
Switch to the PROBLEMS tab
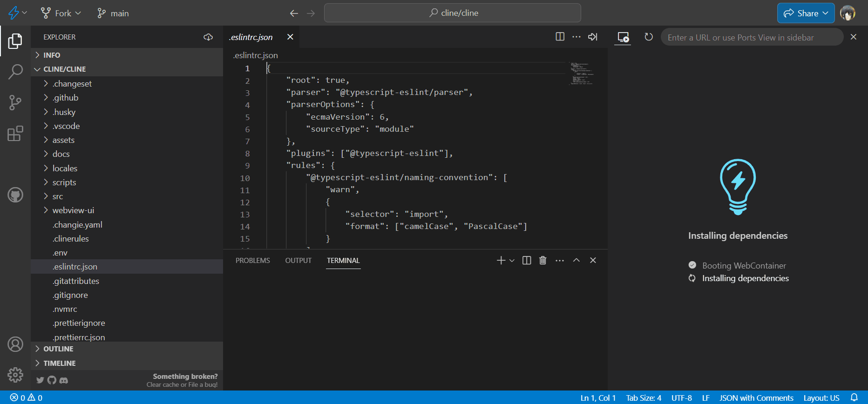pyautogui.click(x=253, y=260)
